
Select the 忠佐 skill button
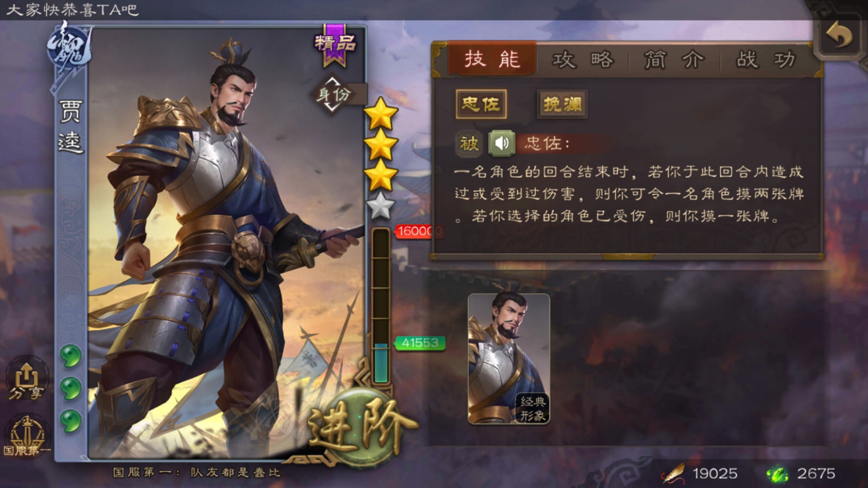[x=481, y=104]
